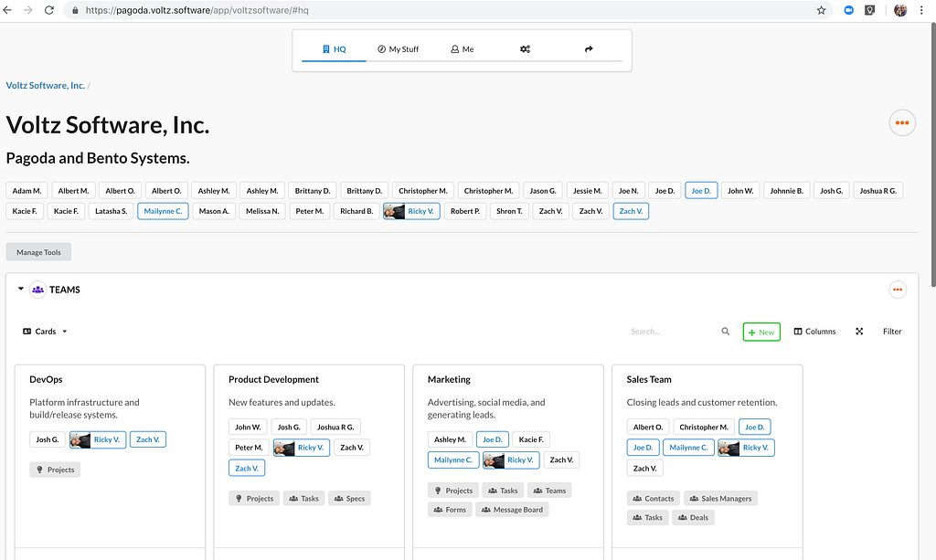
Task: Open the Cards view dropdown
Action: [45, 332]
